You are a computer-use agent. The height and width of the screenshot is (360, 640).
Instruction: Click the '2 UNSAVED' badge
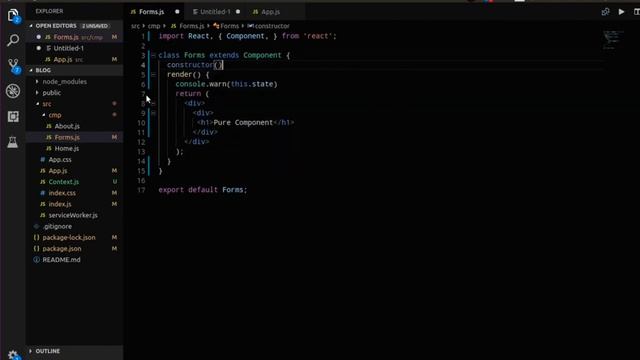pyautogui.click(x=95, y=26)
